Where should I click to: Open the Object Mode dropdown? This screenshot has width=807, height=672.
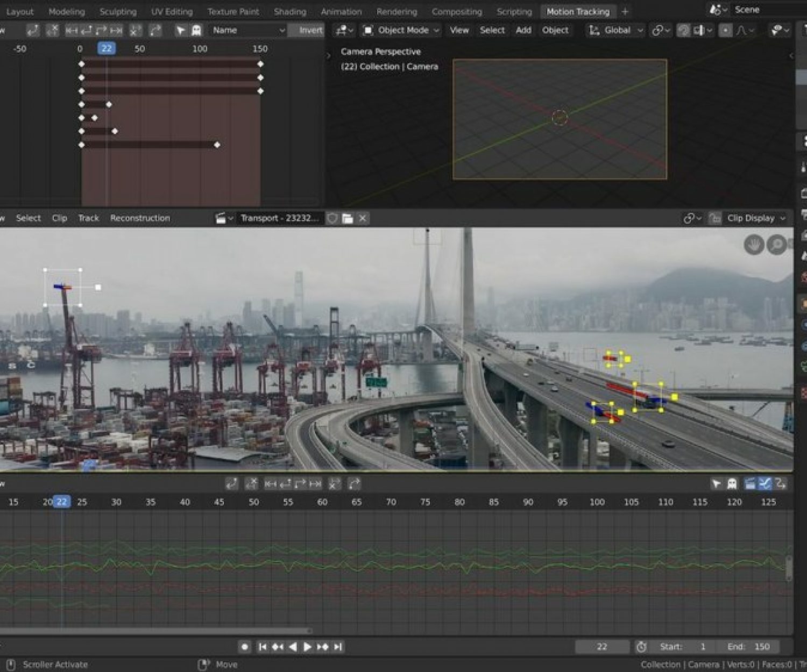pyautogui.click(x=402, y=31)
